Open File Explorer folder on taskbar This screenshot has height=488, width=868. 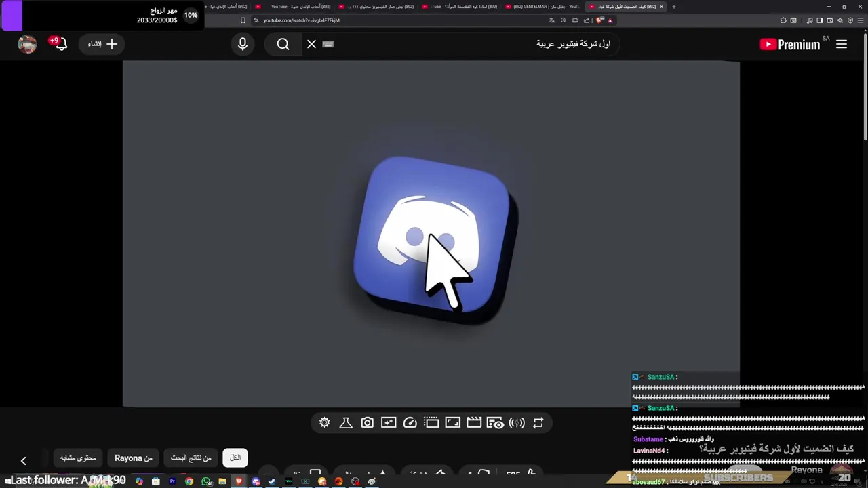pos(222,481)
